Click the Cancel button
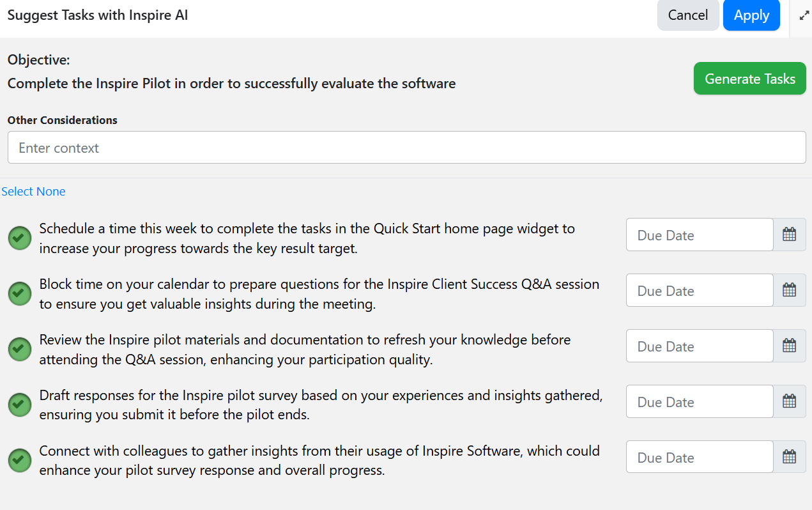This screenshot has width=812, height=510. pyautogui.click(x=688, y=15)
